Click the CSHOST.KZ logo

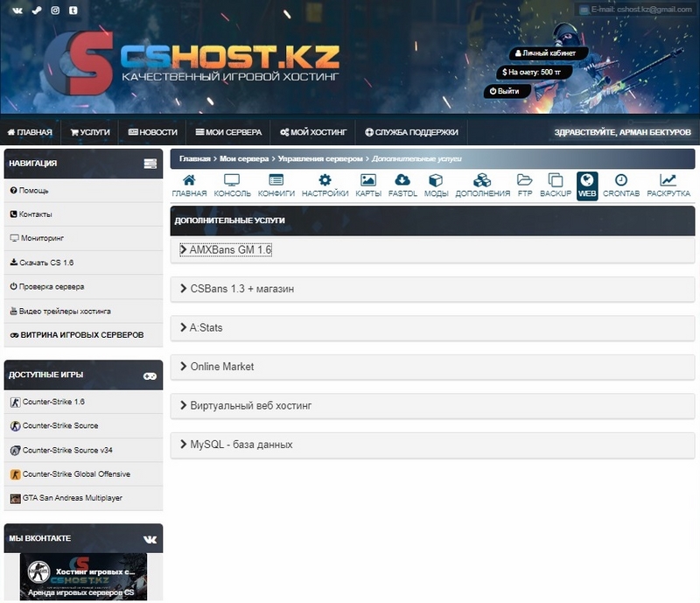tap(192, 62)
